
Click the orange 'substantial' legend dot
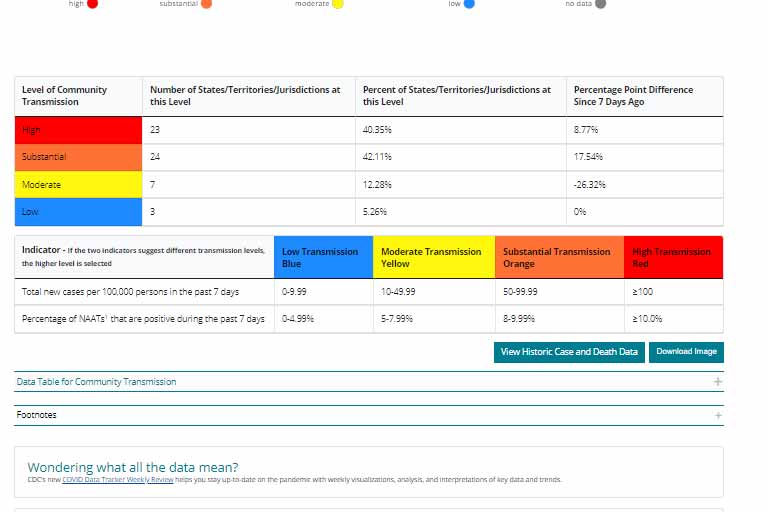pyautogui.click(x=206, y=4)
